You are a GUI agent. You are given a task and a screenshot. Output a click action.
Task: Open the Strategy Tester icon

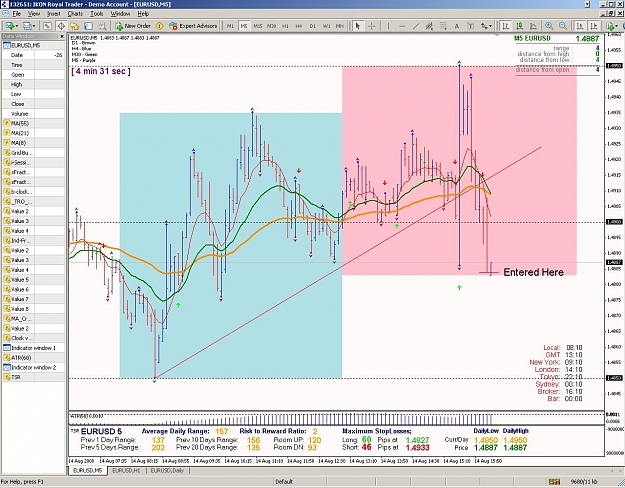(102, 26)
